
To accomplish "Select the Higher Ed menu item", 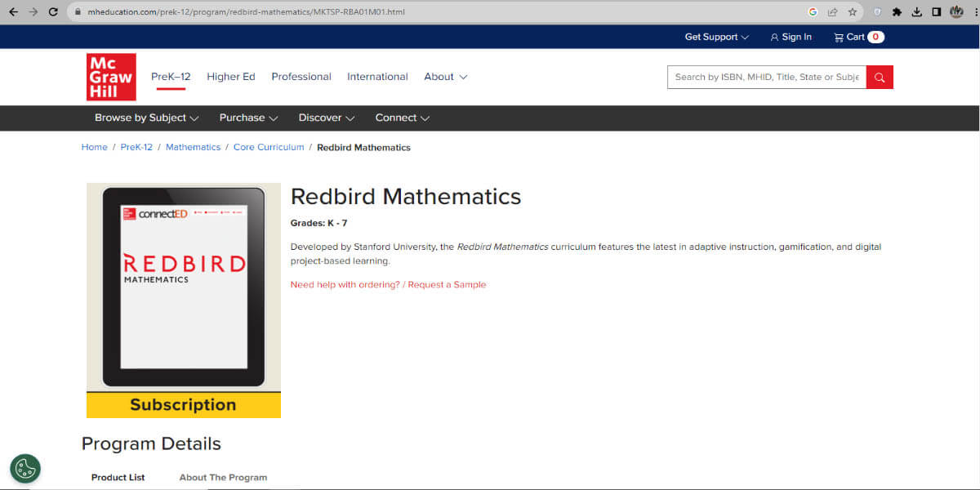I will (x=230, y=77).
